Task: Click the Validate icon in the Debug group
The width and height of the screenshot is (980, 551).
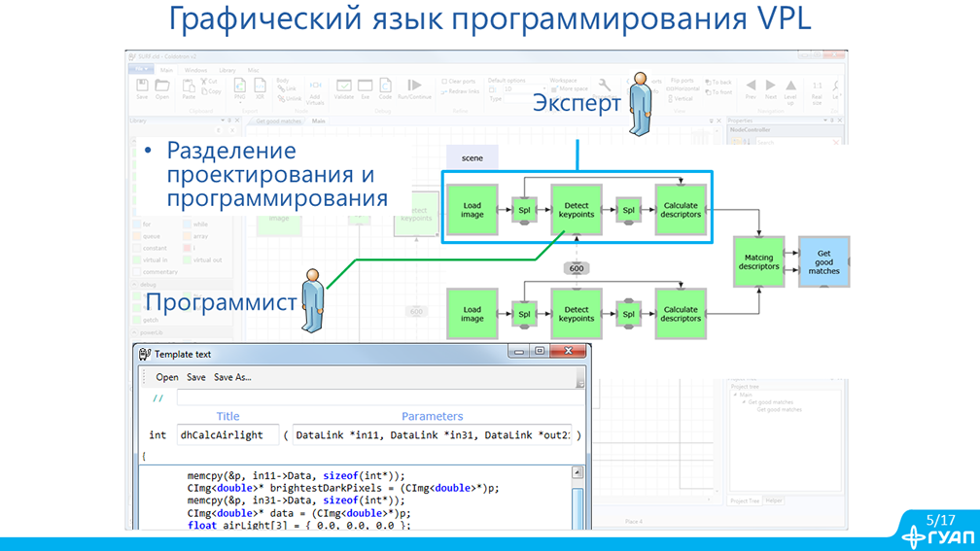Action: point(344,87)
